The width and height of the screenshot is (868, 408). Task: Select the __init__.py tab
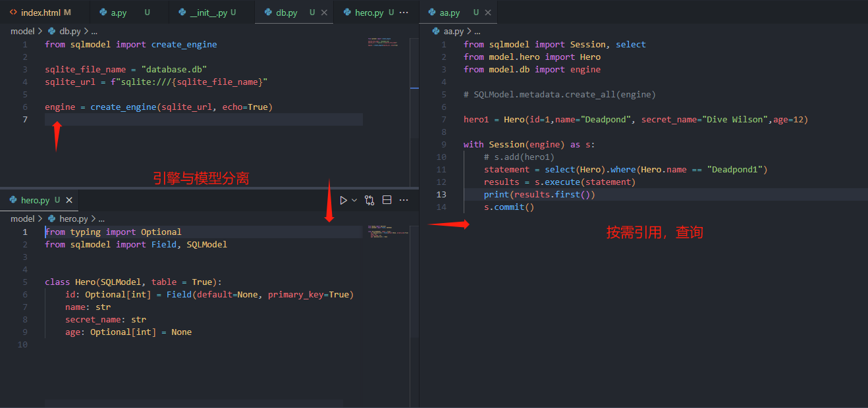[211, 13]
